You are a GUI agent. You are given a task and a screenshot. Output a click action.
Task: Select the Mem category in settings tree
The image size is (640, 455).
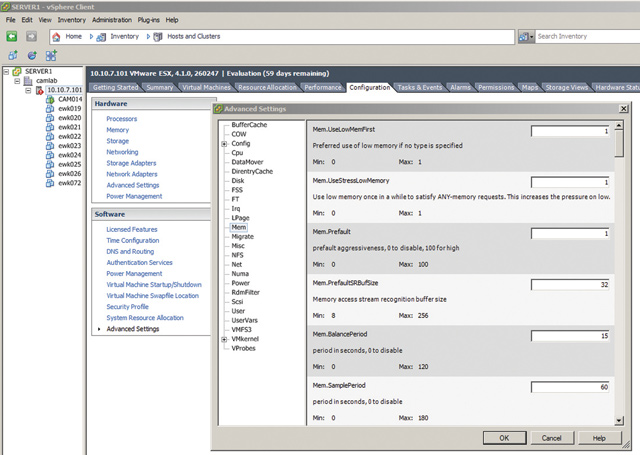[239, 227]
